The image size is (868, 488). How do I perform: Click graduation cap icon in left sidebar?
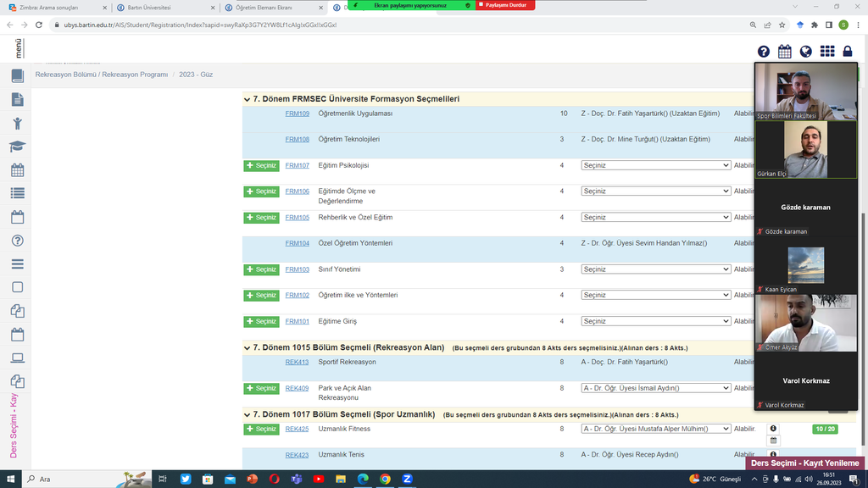[x=17, y=147]
